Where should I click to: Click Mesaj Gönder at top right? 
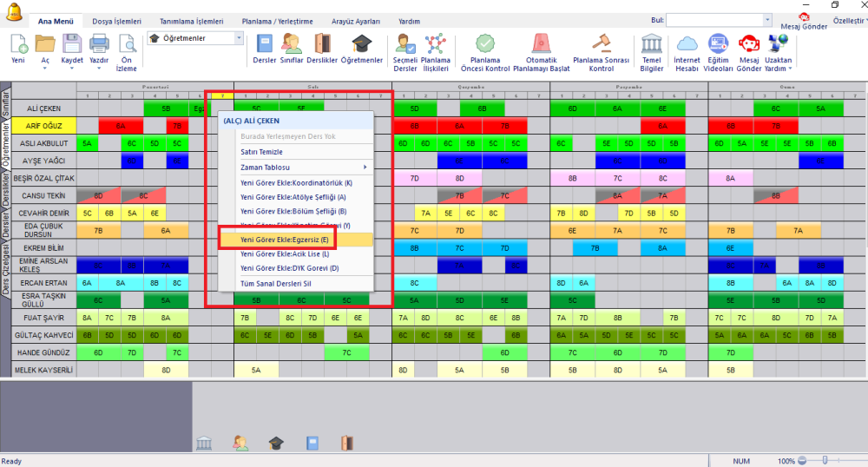coord(804,22)
